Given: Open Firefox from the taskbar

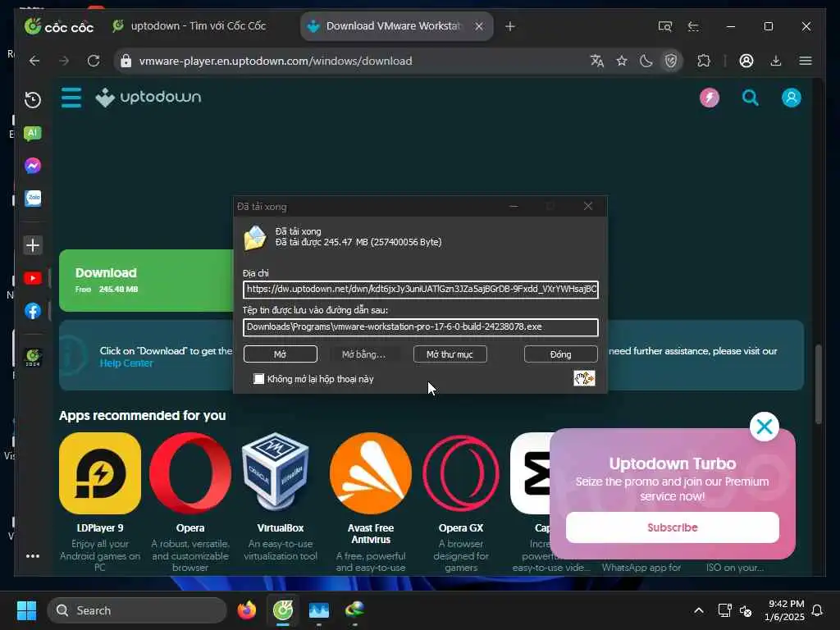Looking at the screenshot, I should pyautogui.click(x=246, y=610).
